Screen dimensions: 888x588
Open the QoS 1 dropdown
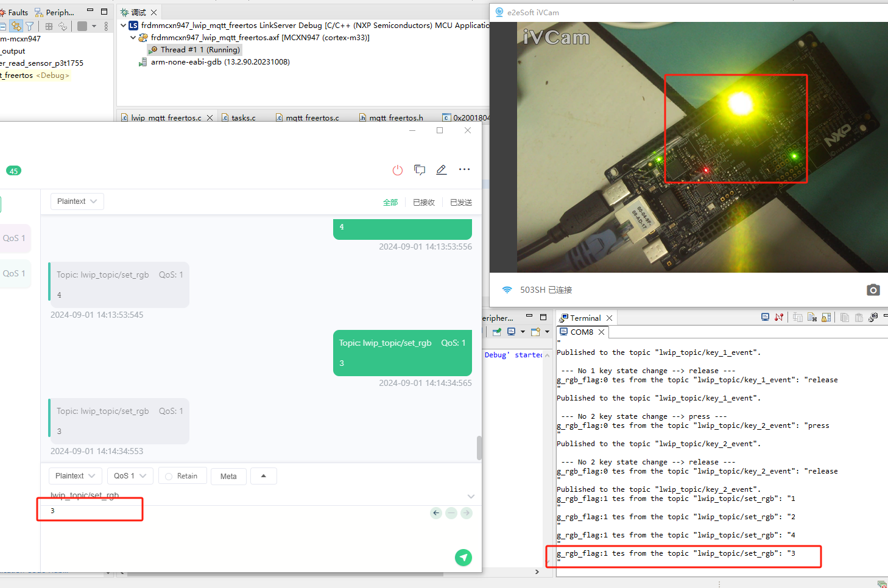[x=130, y=476]
